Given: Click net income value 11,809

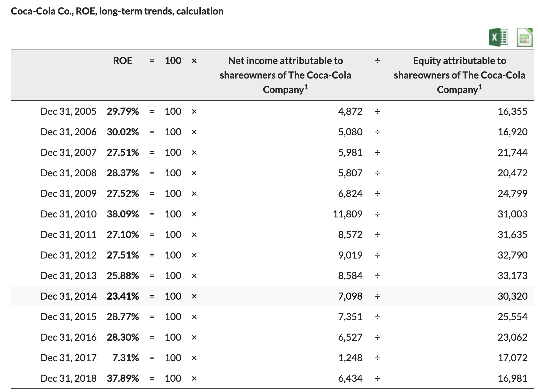Looking at the screenshot, I should tap(348, 214).
